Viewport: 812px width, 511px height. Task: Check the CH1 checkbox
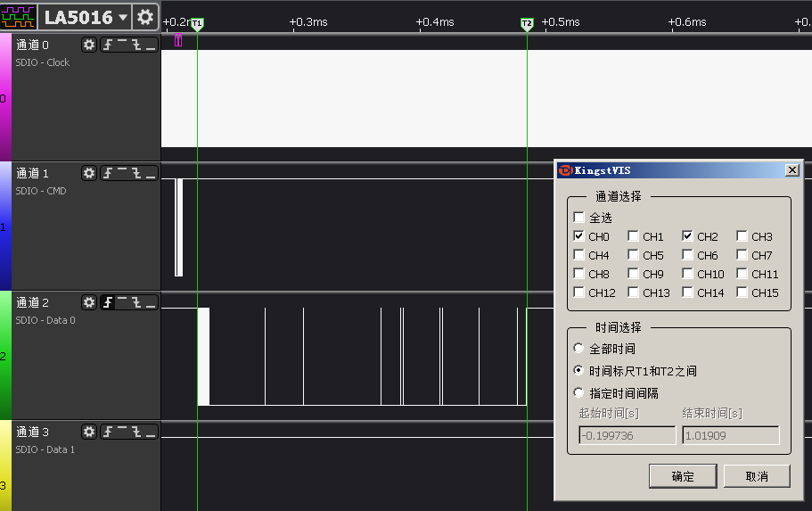pyautogui.click(x=633, y=236)
